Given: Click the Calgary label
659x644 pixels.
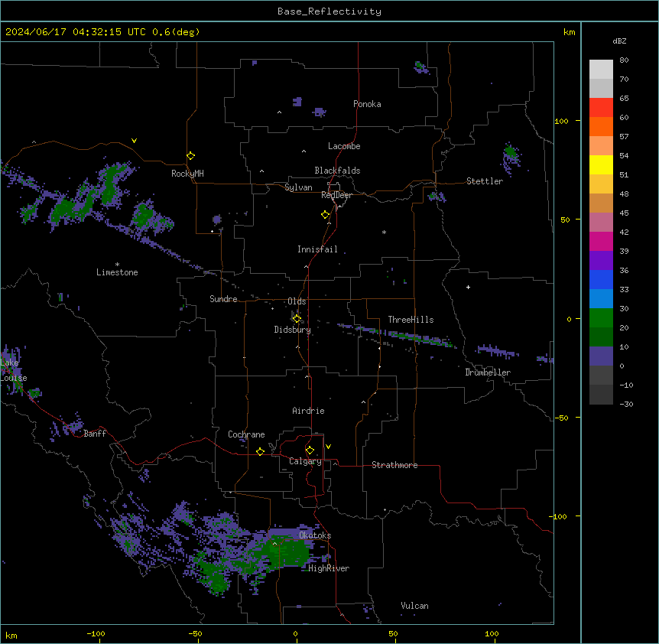Looking at the screenshot, I should coord(306,461).
